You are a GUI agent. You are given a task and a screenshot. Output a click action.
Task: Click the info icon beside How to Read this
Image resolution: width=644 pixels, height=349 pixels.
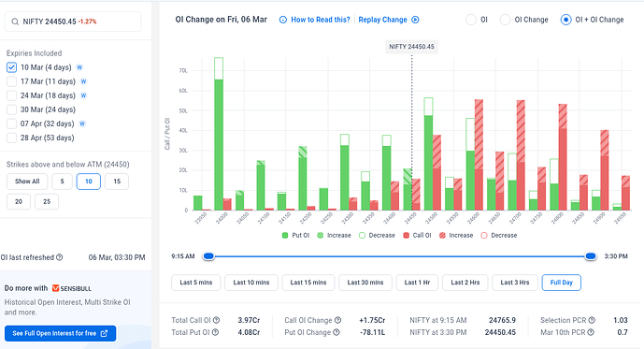283,20
